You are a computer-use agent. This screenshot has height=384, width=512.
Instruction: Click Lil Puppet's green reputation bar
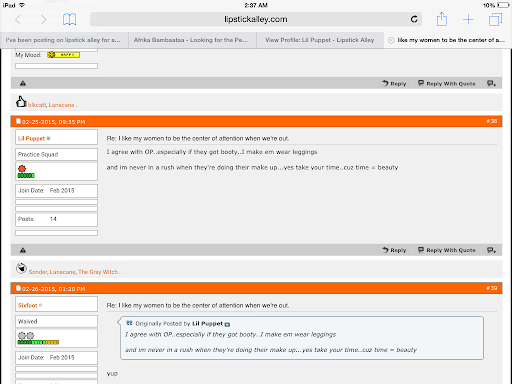pyautogui.click(x=26, y=176)
